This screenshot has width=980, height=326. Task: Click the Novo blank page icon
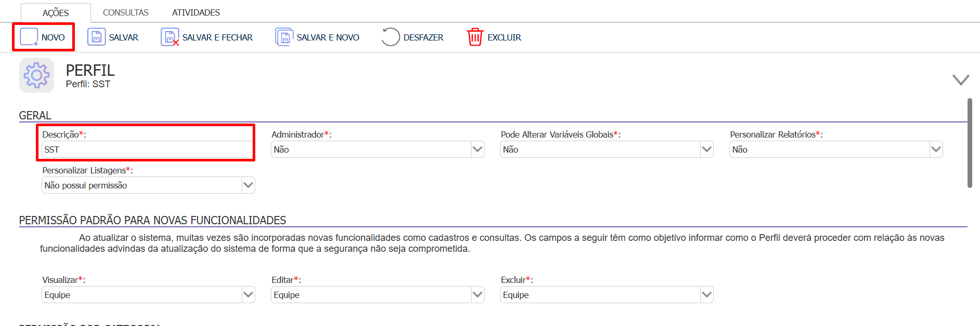coord(29,37)
